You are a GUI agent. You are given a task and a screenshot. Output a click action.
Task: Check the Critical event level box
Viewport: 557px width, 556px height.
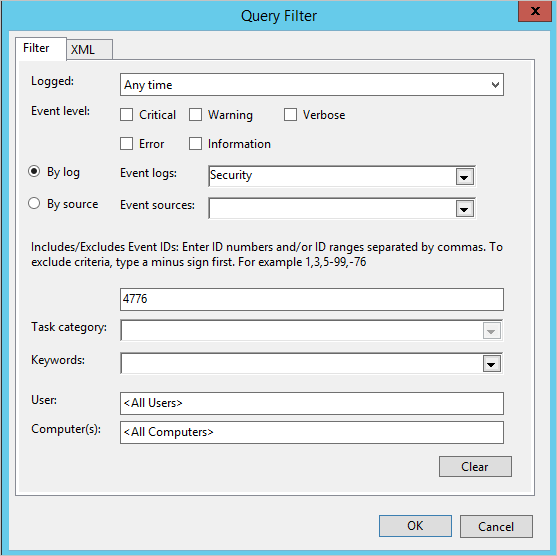click(x=126, y=115)
